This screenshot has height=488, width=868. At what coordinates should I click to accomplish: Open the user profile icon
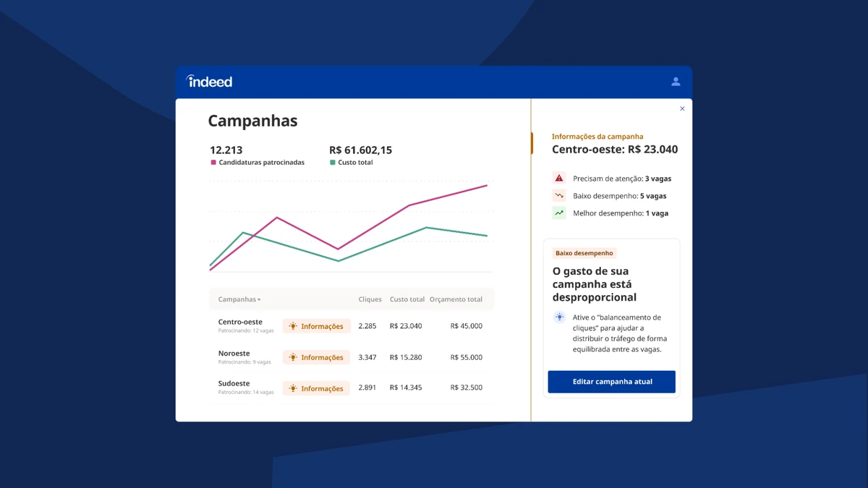[x=676, y=82]
